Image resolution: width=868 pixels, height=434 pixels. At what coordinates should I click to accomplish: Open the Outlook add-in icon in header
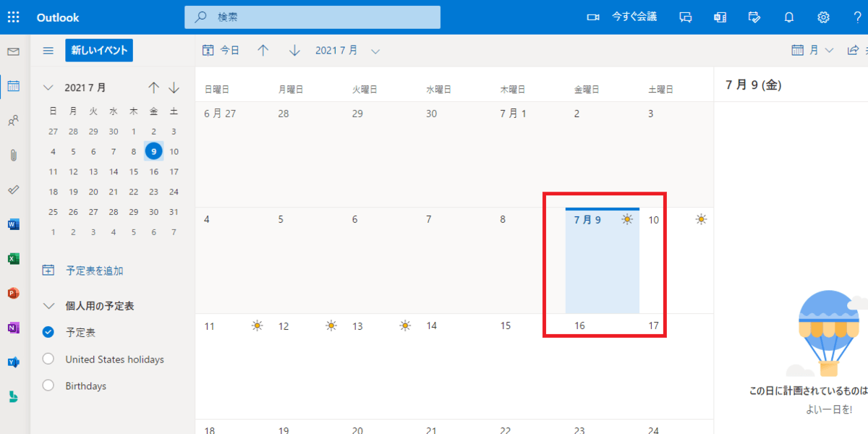720,17
